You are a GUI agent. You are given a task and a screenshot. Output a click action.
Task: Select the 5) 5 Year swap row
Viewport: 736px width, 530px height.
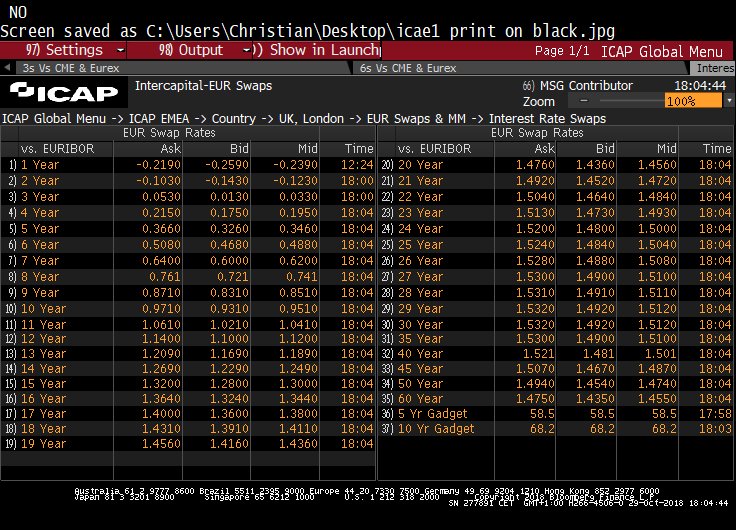[x=188, y=229]
